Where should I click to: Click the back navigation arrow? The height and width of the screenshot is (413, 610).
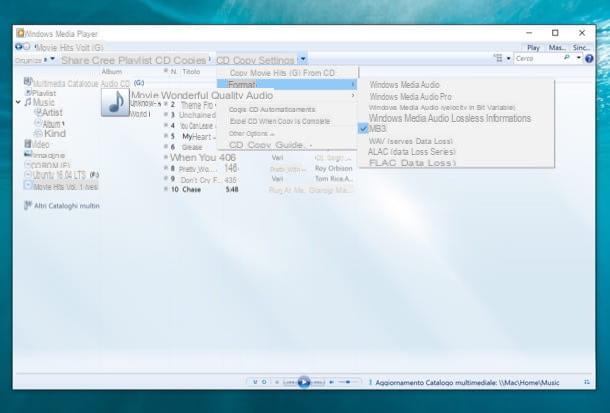[18, 47]
